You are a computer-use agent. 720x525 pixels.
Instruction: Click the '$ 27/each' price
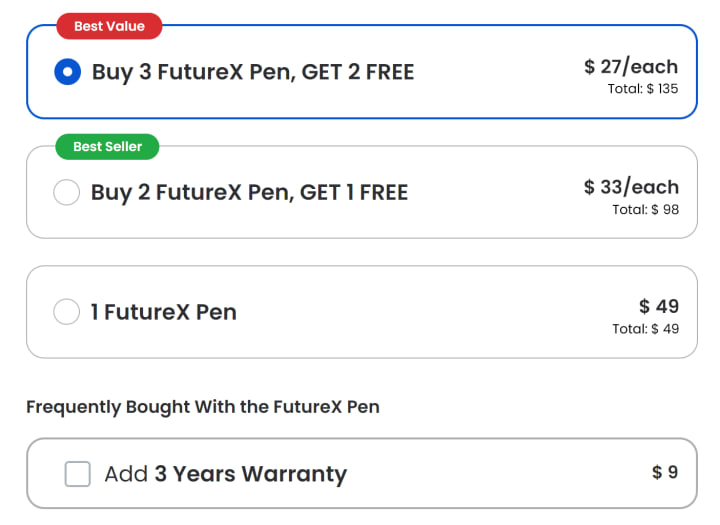point(631,67)
